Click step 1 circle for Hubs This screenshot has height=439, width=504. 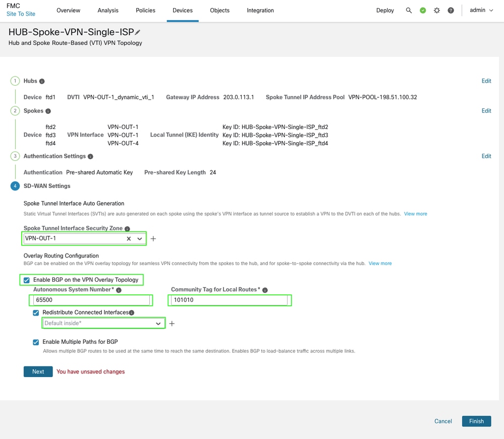coord(15,81)
